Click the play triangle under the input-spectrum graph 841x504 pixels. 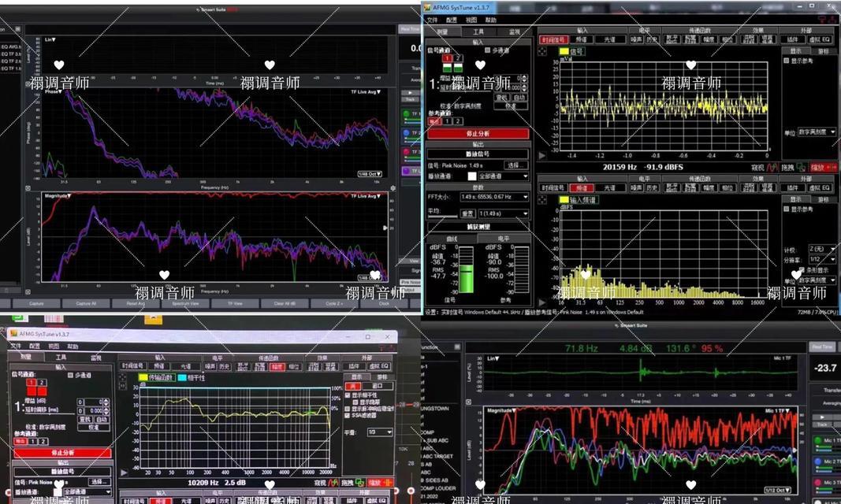click(541, 302)
